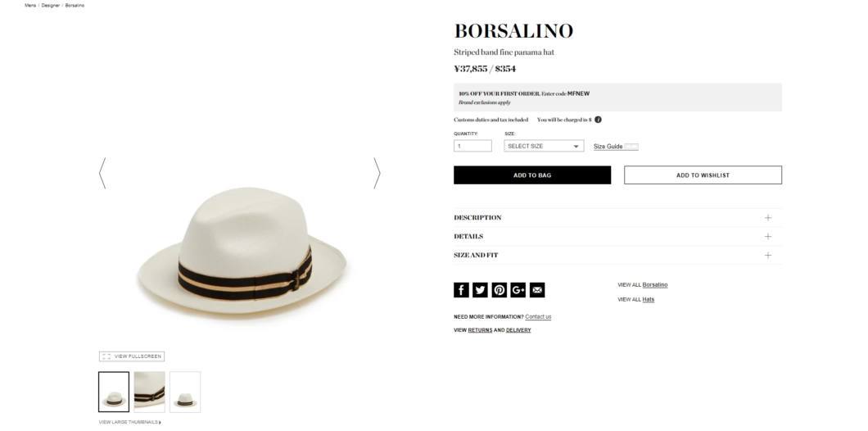Go to the previous product image arrow
The width and height of the screenshot is (868, 431).
coord(102,174)
